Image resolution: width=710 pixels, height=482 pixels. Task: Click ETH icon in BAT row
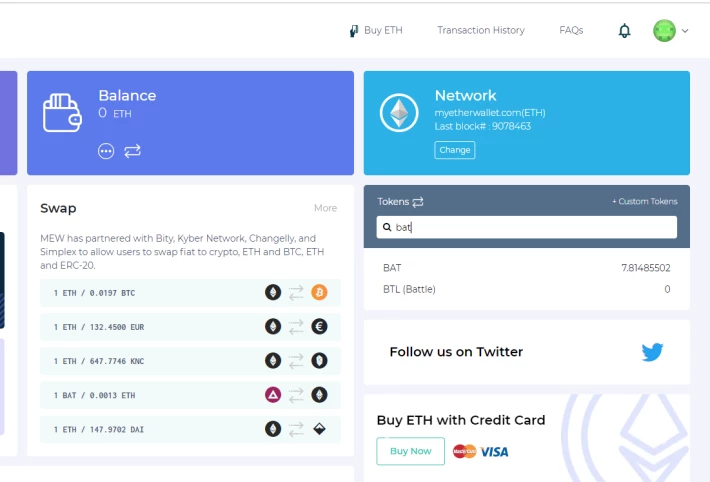(x=319, y=395)
